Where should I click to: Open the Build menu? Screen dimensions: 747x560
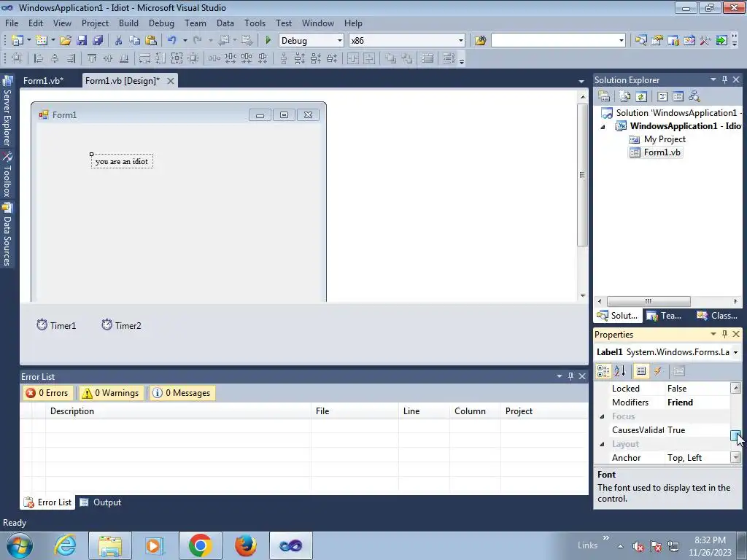(x=128, y=23)
